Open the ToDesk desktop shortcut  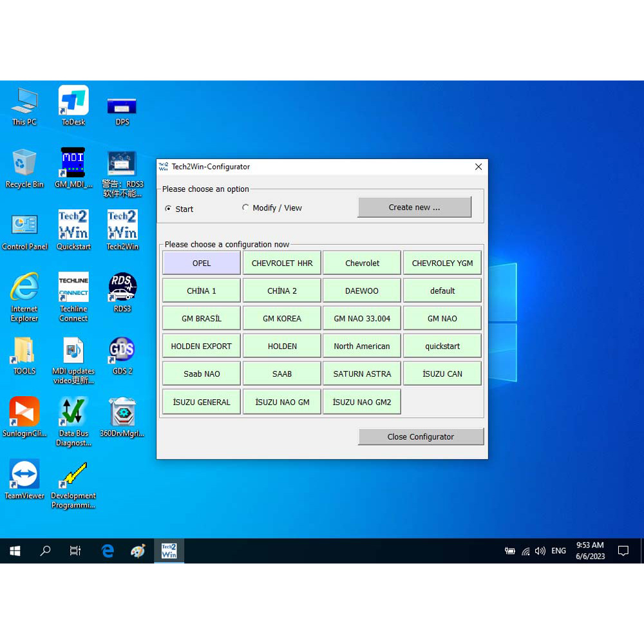[x=73, y=106]
